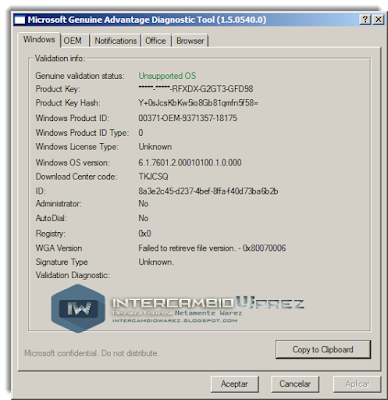Click the OS version 6.1.7601.2.00010100.1.0.000
The image size is (388, 400).
190,163
